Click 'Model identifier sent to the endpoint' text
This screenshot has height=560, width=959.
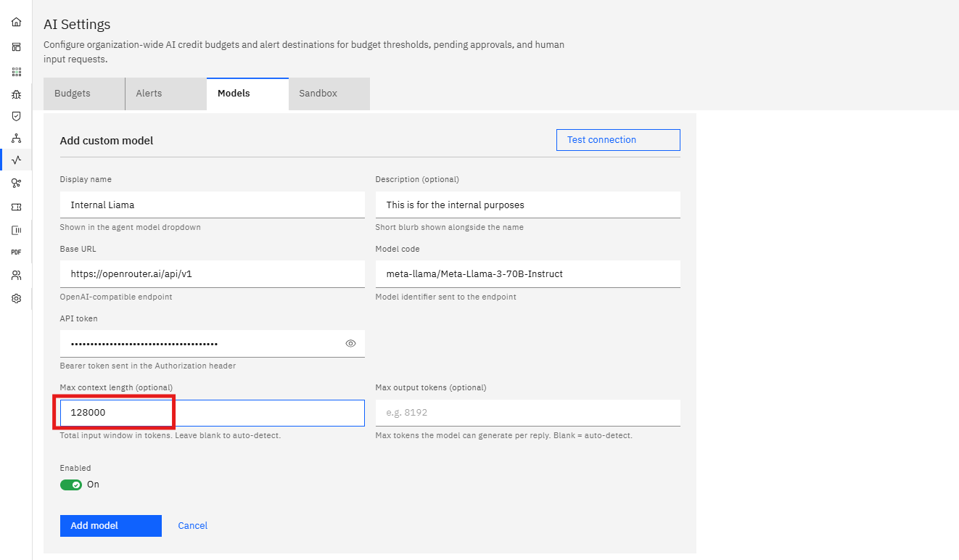pyautogui.click(x=446, y=297)
